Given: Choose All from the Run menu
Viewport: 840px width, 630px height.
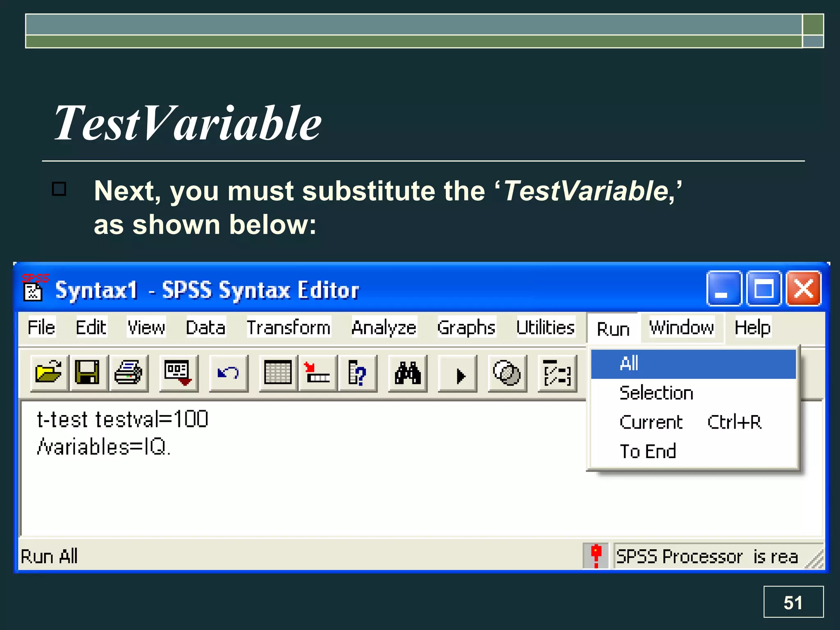Looking at the screenshot, I should coord(693,364).
